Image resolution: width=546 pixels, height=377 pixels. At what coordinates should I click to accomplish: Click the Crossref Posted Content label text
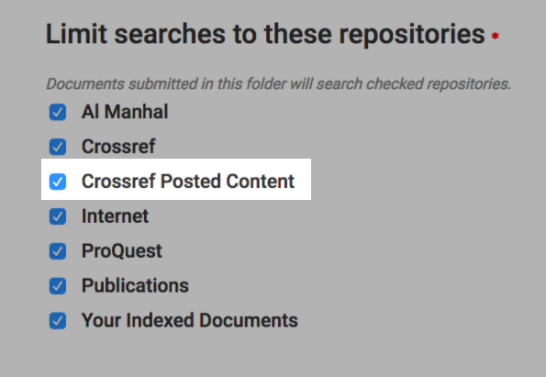tap(188, 181)
